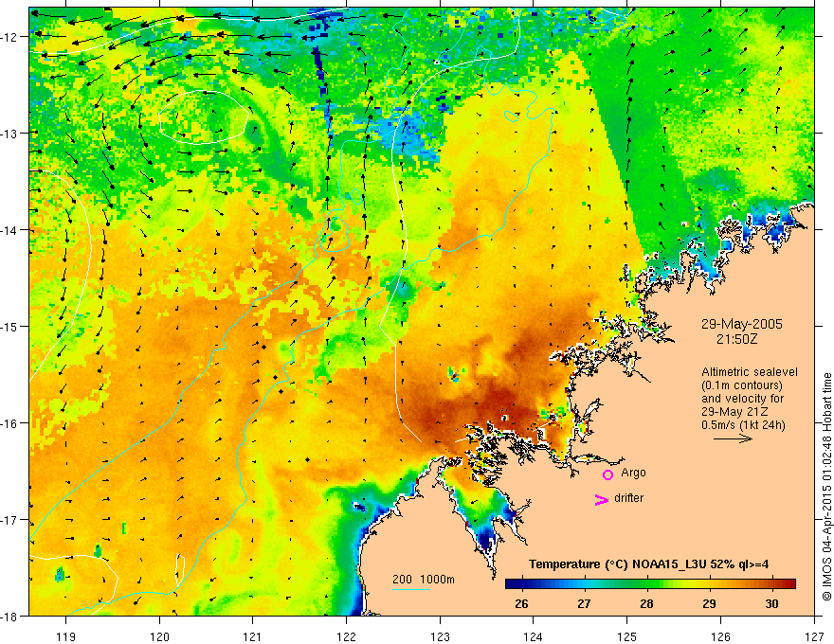Image resolution: width=834 pixels, height=644 pixels.
Task: Click the cyan 200/1000m contour legend line
Action: click(411, 590)
